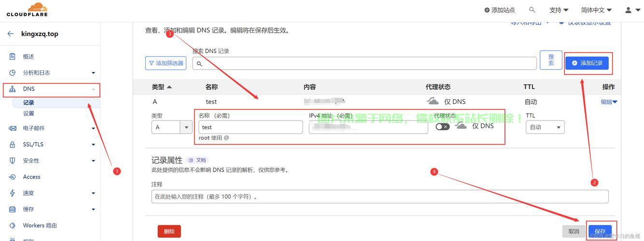Select 记录 under the DNS menu

(28, 103)
